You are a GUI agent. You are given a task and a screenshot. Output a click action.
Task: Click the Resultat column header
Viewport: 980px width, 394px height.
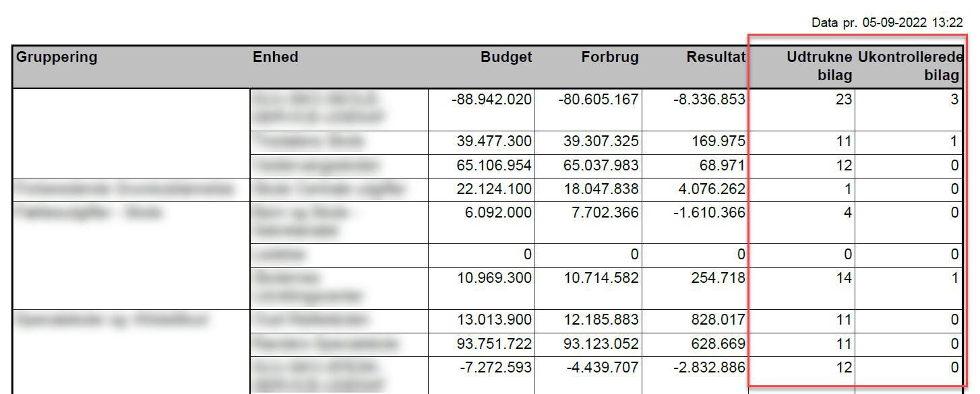(716, 57)
